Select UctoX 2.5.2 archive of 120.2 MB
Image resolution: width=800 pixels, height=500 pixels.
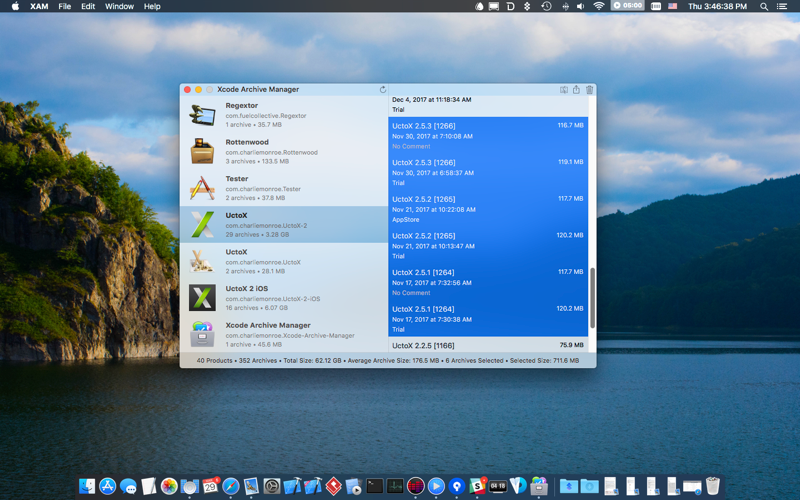pos(488,246)
